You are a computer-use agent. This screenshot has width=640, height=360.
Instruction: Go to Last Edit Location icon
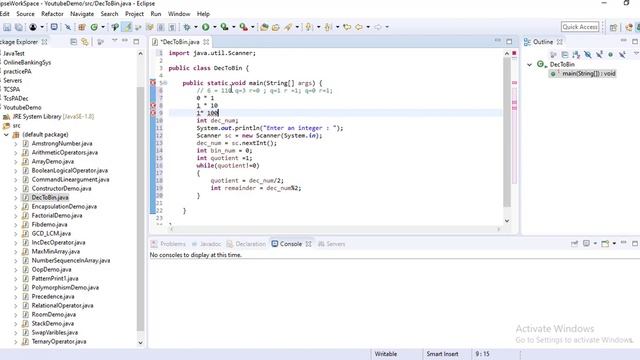click(x=347, y=27)
